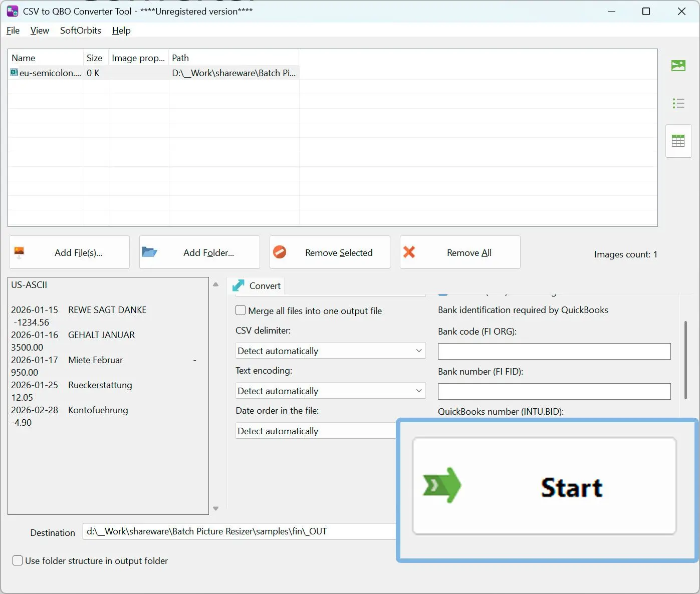700x594 pixels.
Task: Click the Kontofuehrung preview text
Action: coord(98,410)
